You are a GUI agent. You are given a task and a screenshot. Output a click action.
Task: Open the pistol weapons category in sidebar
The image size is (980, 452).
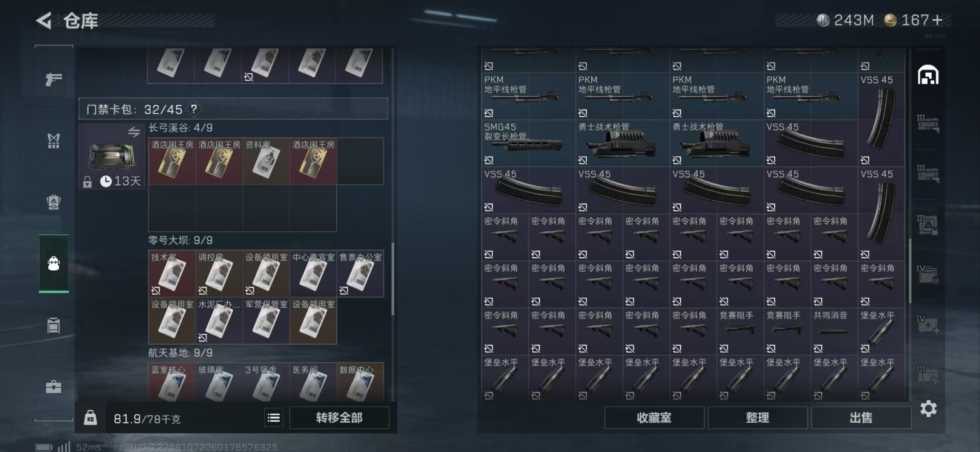(54, 79)
